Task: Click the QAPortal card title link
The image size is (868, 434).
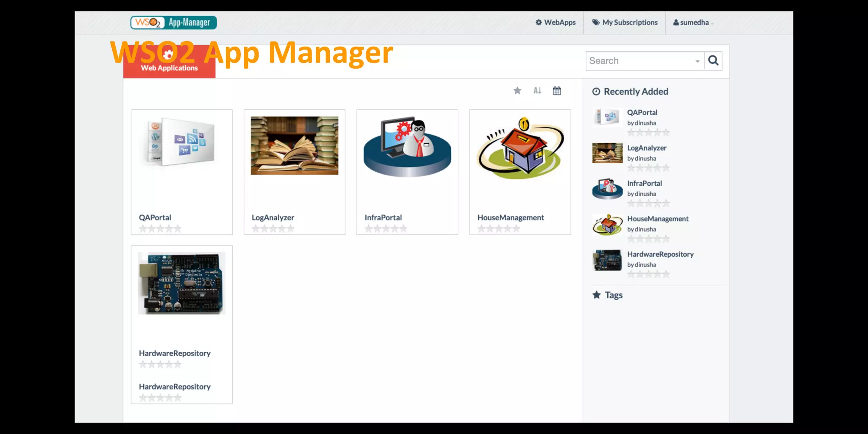Action: 155,217
